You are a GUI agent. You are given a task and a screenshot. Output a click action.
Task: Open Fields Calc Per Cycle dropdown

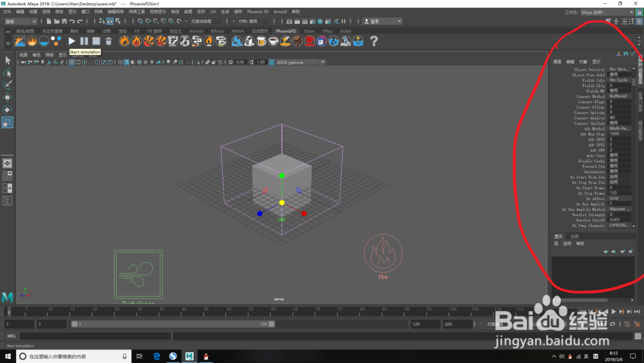tap(620, 80)
